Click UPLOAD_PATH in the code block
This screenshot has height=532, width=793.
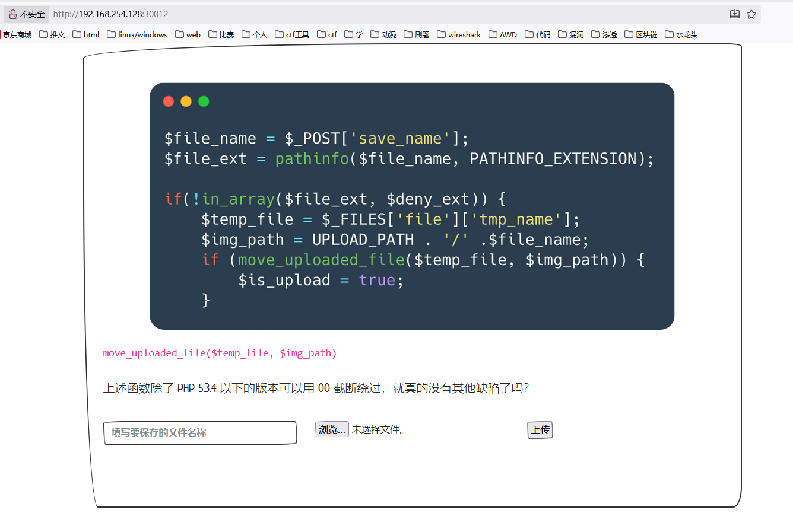coord(363,239)
